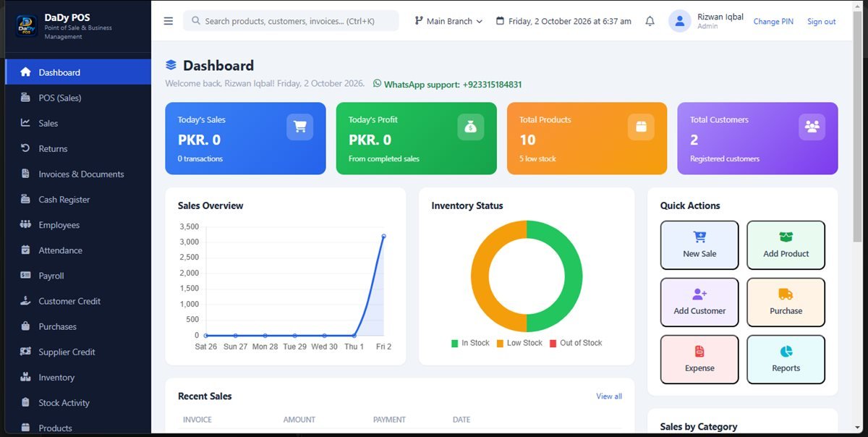
Task: Click the shopping bag icon beside Purchases
Action: point(26,326)
